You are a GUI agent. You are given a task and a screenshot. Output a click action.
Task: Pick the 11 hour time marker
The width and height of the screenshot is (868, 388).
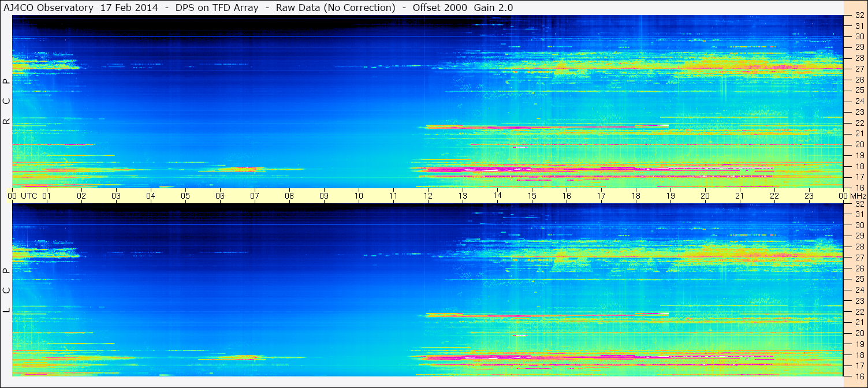click(393, 196)
